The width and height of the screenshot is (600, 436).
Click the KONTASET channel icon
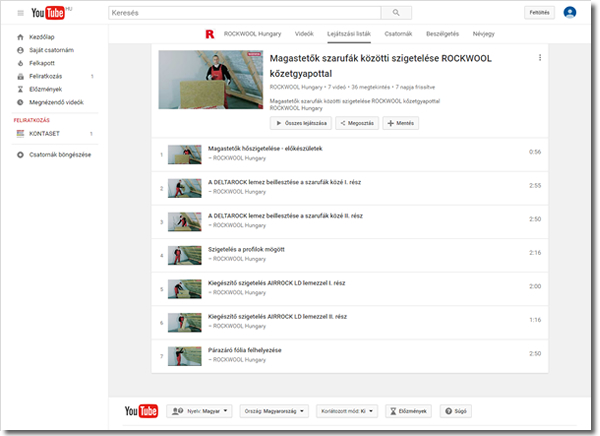(x=20, y=134)
